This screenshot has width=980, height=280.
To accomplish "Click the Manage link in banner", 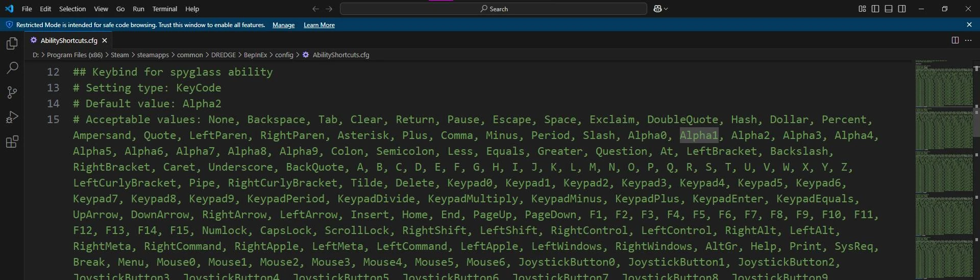I will pyautogui.click(x=283, y=25).
